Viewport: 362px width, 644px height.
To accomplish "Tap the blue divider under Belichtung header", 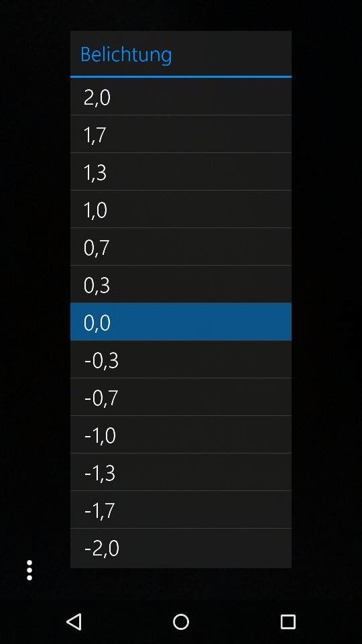I will click(x=181, y=76).
